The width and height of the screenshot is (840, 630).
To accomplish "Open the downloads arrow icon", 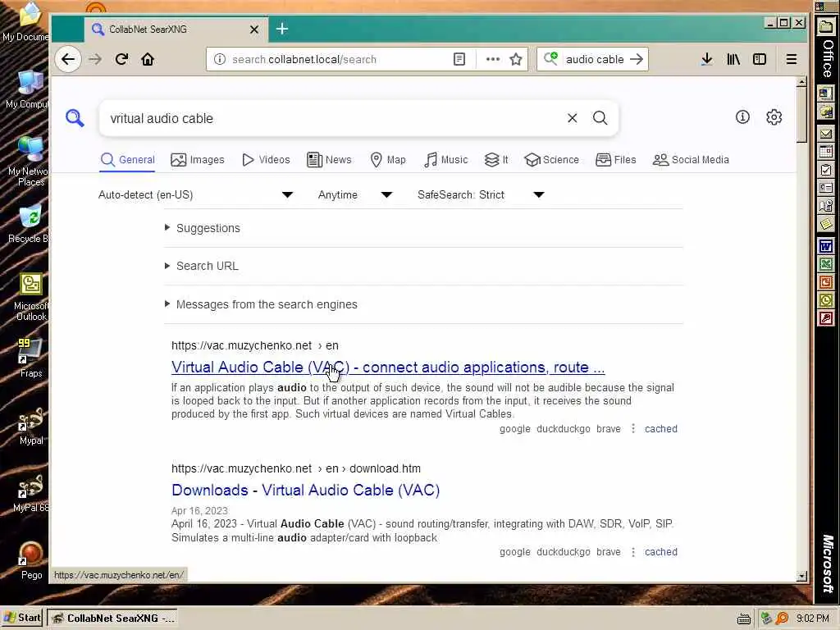I will pos(707,59).
